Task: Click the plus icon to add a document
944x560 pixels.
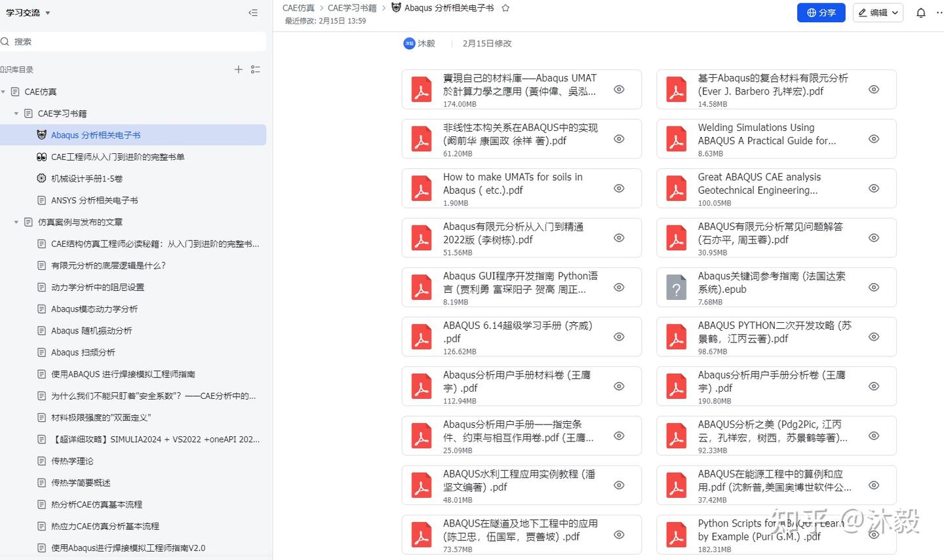Action: (239, 69)
